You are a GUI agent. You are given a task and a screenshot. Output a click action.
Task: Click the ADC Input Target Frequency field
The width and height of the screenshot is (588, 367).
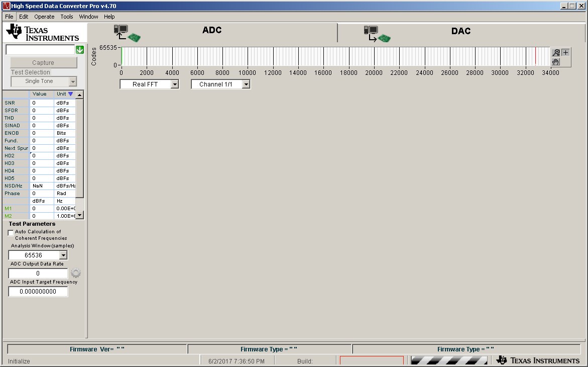[x=38, y=292]
